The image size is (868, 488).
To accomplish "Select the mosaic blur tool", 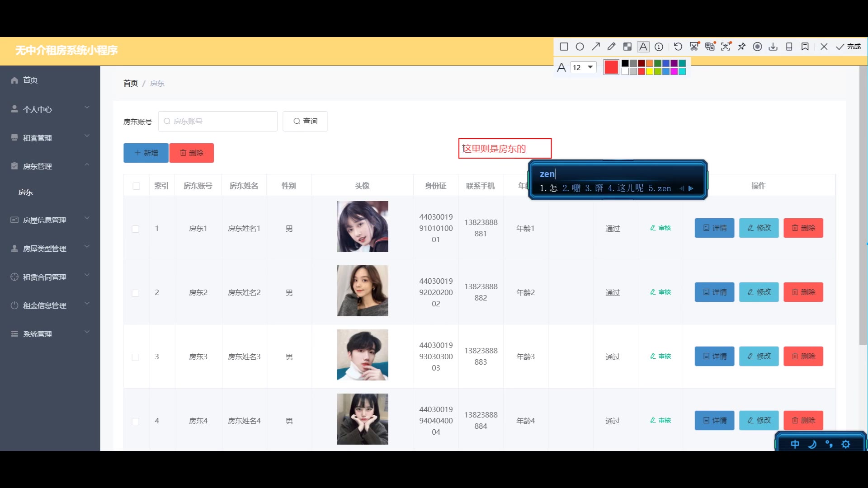I will (x=627, y=47).
